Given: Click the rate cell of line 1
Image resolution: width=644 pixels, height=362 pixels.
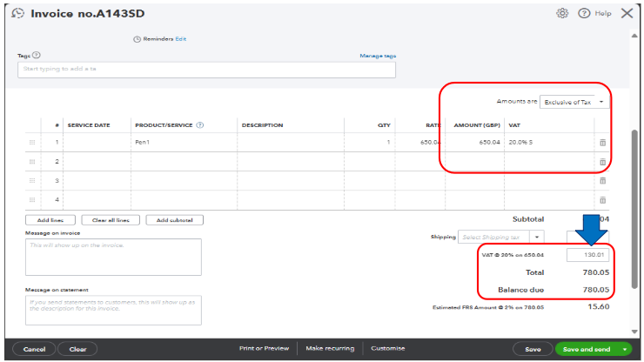Looking at the screenshot, I should click(x=419, y=142).
